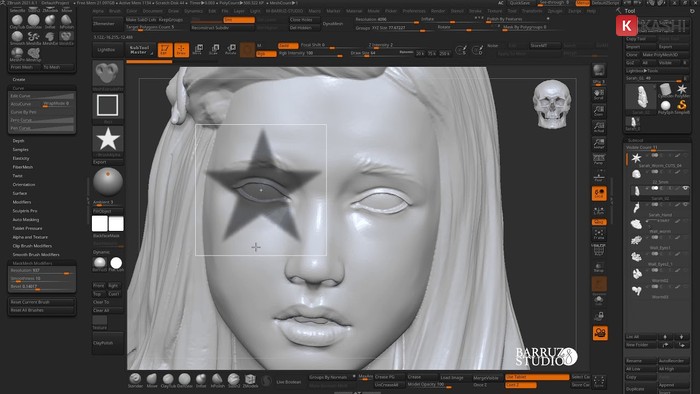The width and height of the screenshot is (700, 394).
Task: Expand the Elasticity section in brush palette
Action: 21,158
